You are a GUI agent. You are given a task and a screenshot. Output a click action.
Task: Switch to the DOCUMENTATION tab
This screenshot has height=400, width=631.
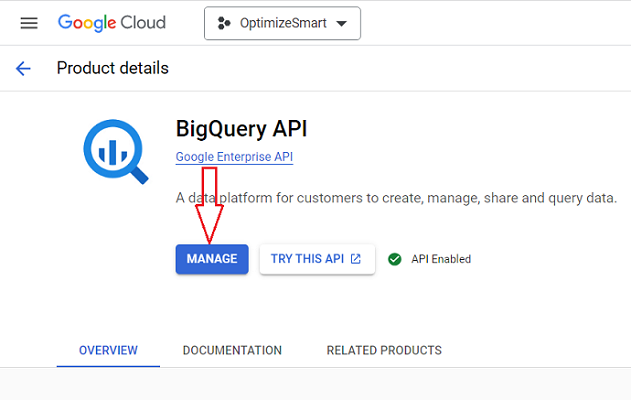coord(232,350)
